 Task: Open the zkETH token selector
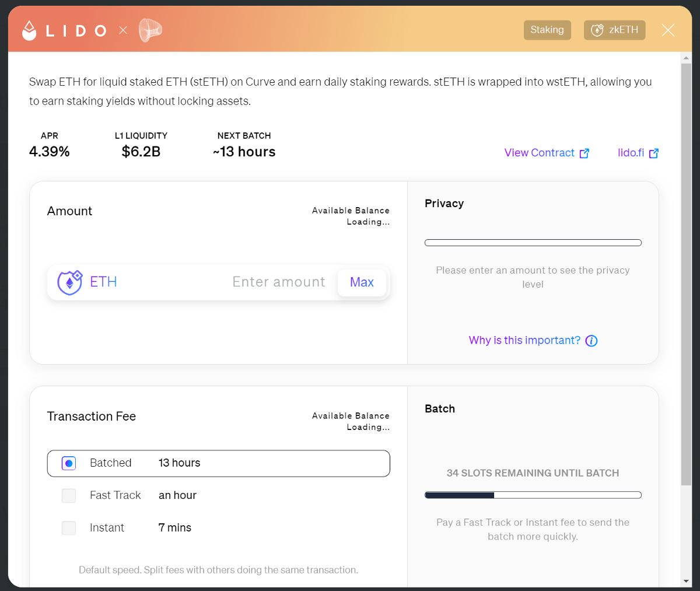pos(614,30)
